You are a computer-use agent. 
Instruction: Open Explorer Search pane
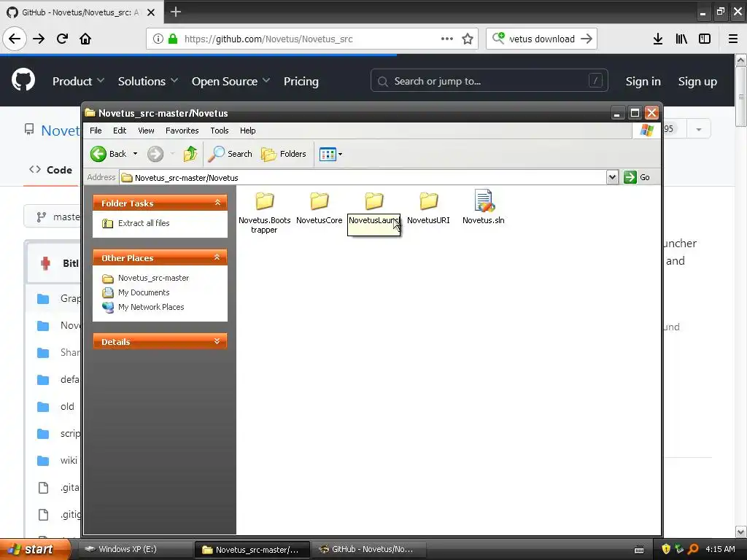(x=230, y=154)
